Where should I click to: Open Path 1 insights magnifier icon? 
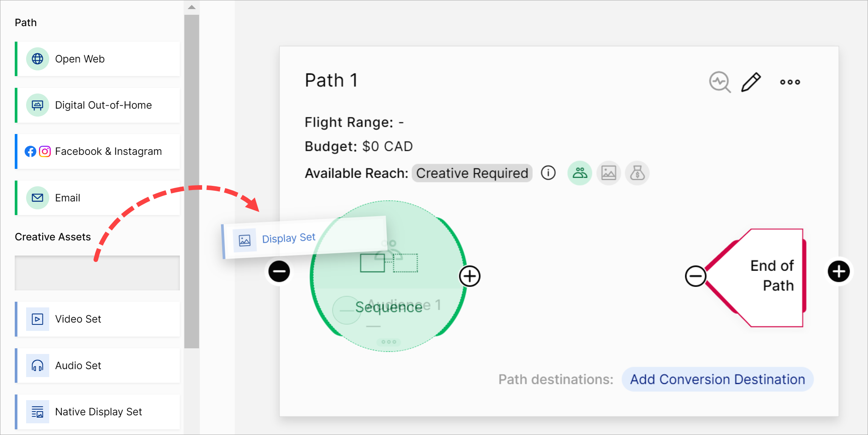coord(719,82)
